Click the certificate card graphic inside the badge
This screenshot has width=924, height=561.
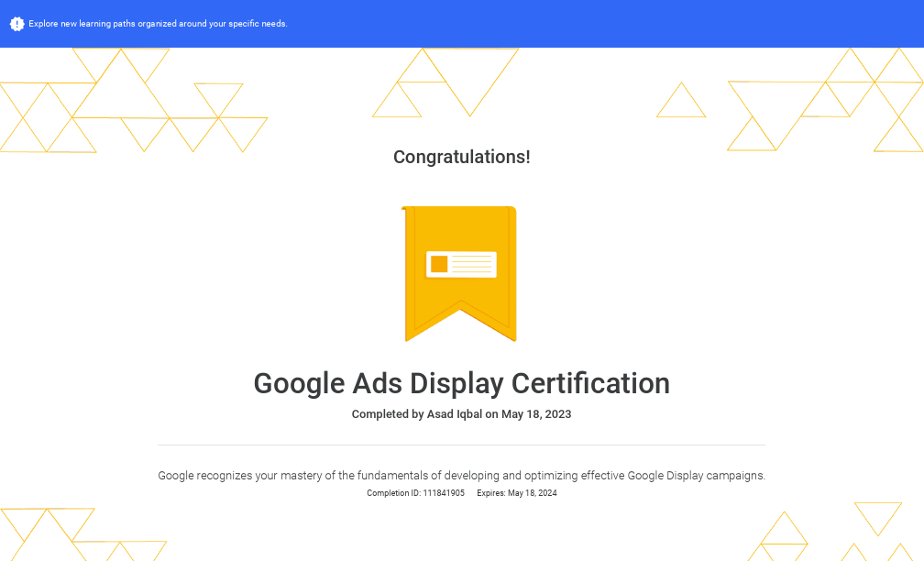pyautogui.click(x=460, y=266)
